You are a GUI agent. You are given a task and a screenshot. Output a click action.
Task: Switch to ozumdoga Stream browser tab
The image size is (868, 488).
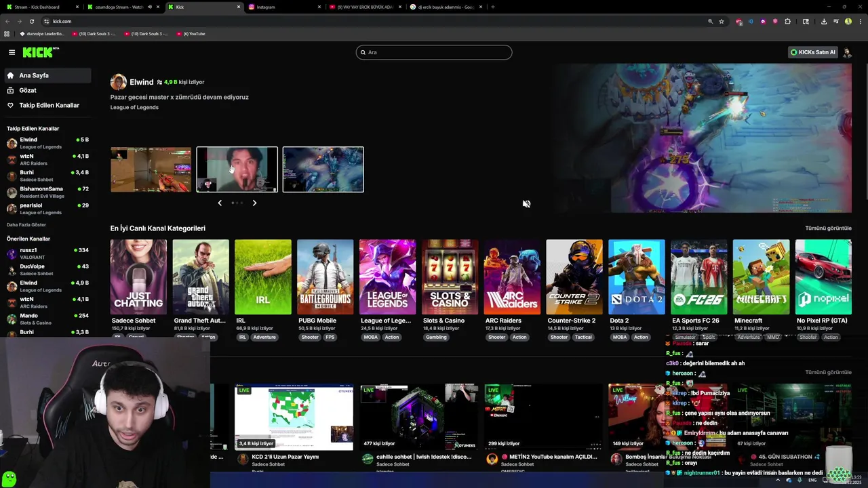[x=123, y=7]
